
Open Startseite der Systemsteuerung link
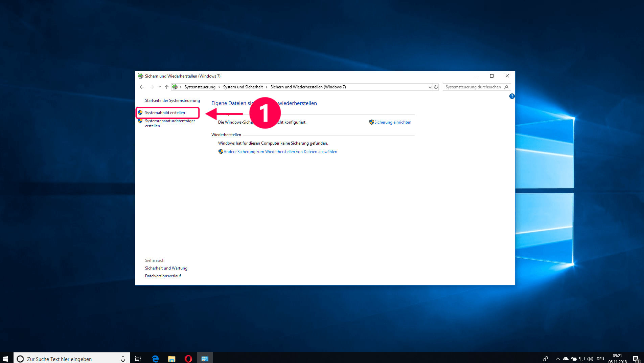point(172,101)
